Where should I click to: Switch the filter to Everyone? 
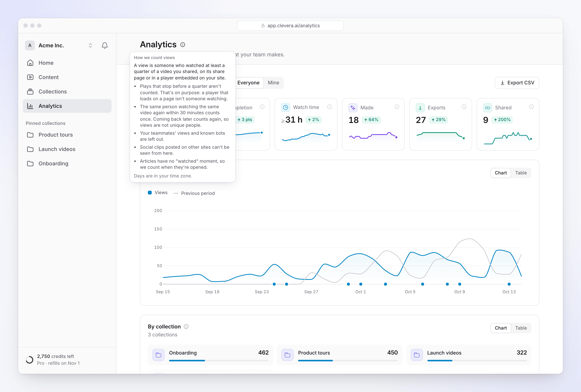(248, 83)
